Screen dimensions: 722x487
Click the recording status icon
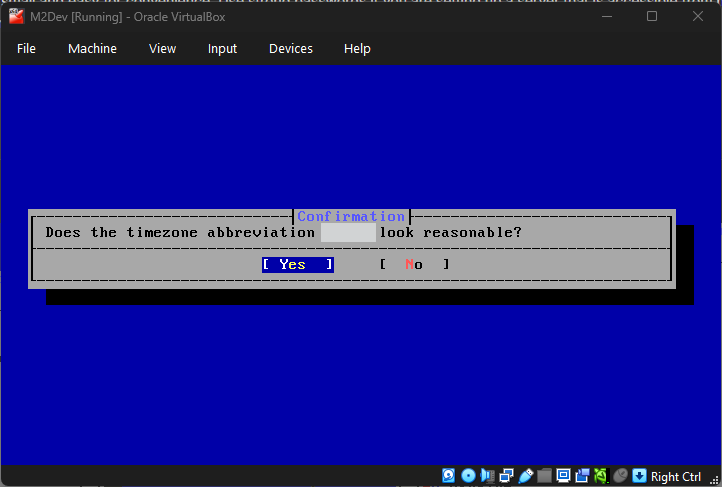[582, 476]
